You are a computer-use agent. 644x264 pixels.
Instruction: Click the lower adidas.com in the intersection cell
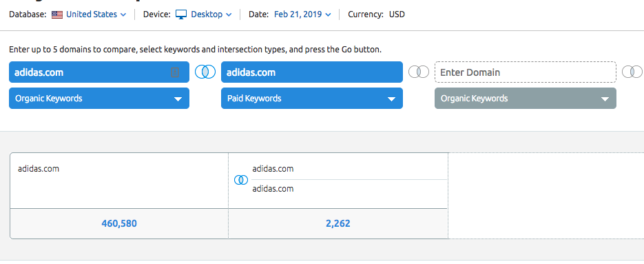[273, 189]
